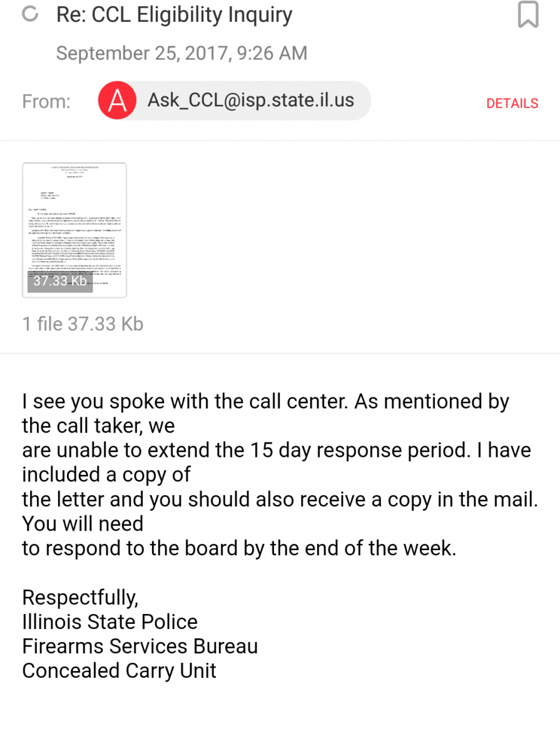Tap the line about receiving a copy in the mail

[280, 499]
